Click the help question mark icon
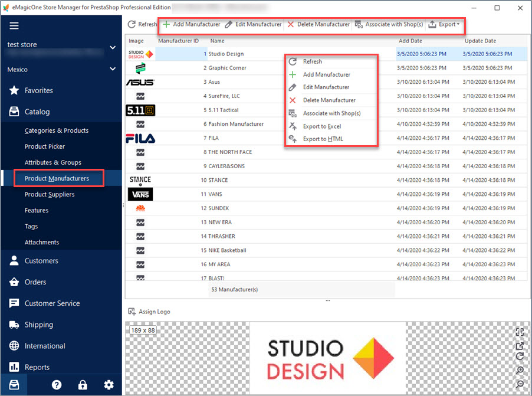Viewport: 532px width, 396px height. coord(56,385)
